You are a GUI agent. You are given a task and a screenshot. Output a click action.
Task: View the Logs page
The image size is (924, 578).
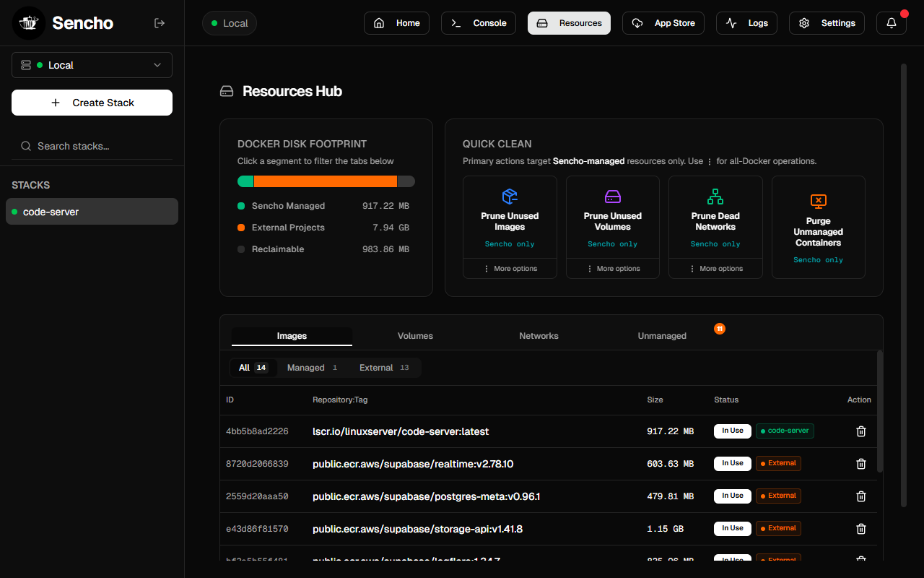[746, 23]
